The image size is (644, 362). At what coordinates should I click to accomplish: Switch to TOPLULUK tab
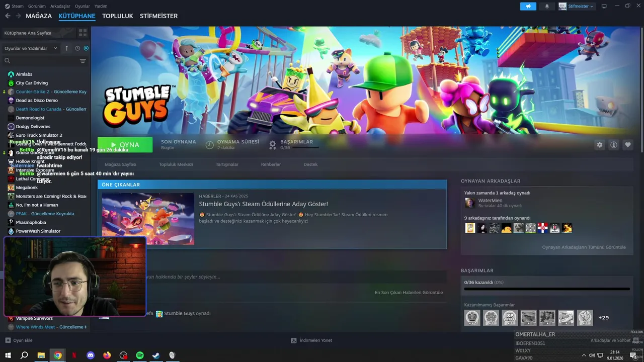117,16
